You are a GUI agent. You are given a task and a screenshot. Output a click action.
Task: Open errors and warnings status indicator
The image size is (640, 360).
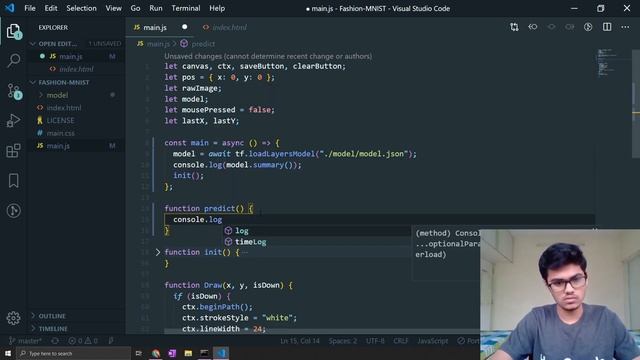coord(83,341)
